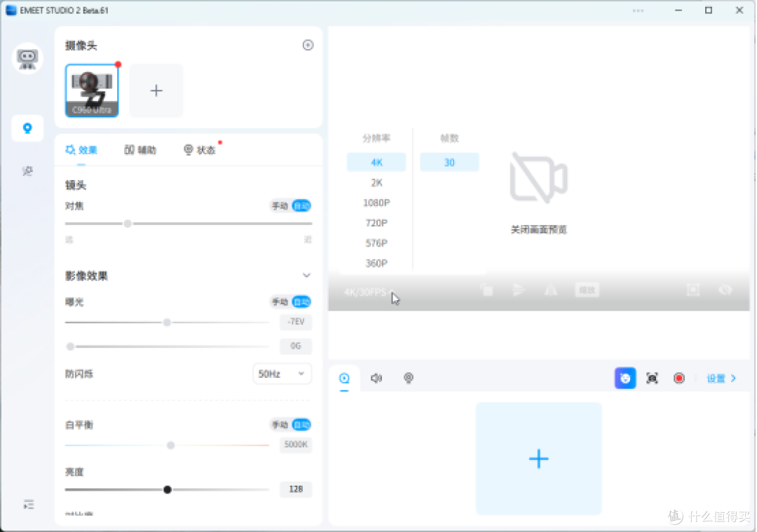Click the 亮度 brightness slider
The image size is (757, 532).
pos(167,489)
